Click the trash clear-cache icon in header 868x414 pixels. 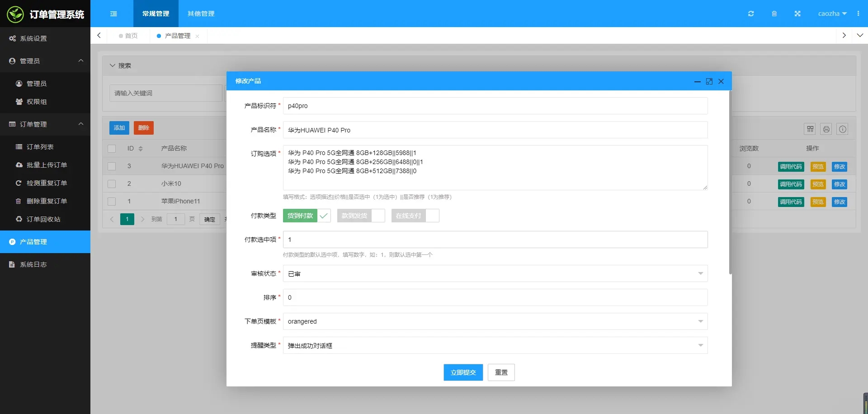(774, 14)
